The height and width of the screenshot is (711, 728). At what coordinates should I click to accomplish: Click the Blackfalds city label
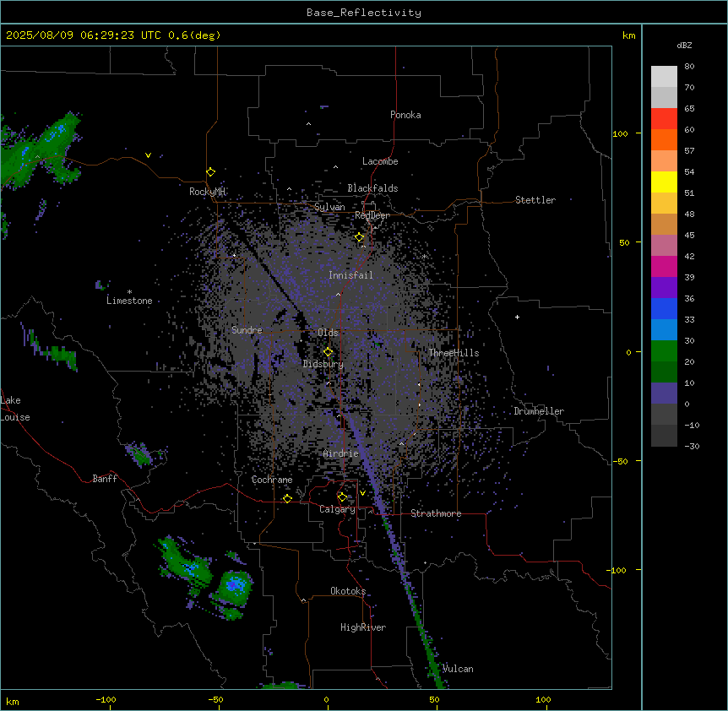372,188
